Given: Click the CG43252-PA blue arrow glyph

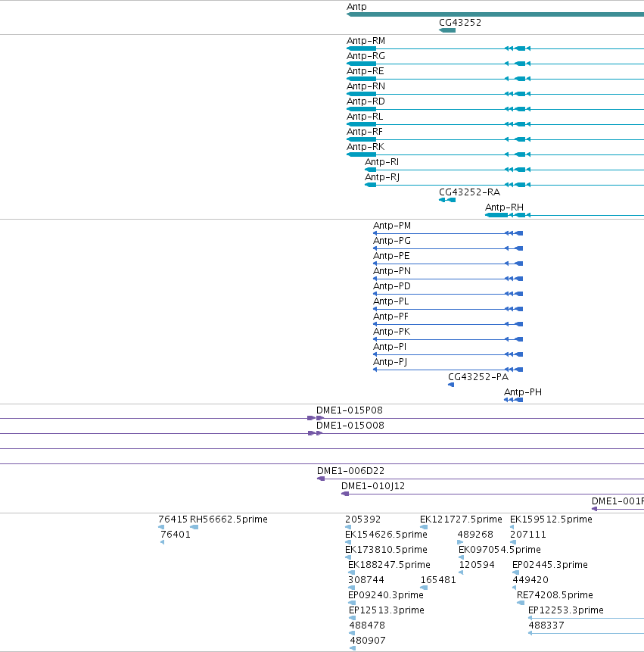Looking at the screenshot, I should 451,385.
